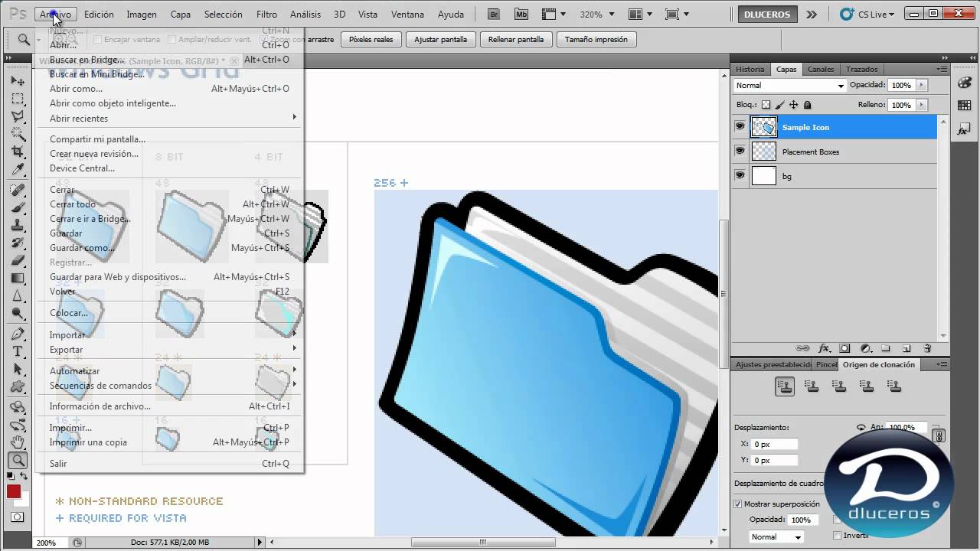Viewport: 980px width, 551px height.
Task: Hide the Placement Boxes layer
Action: [740, 152]
